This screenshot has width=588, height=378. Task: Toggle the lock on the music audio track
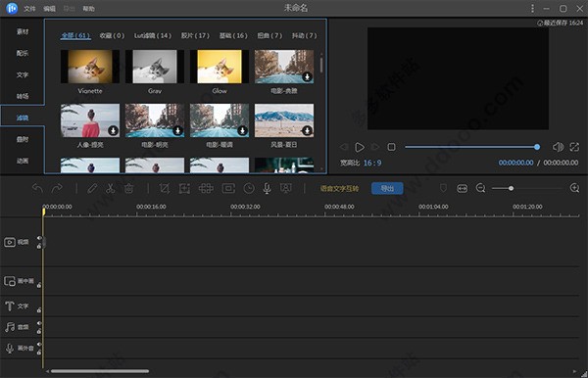point(39,331)
